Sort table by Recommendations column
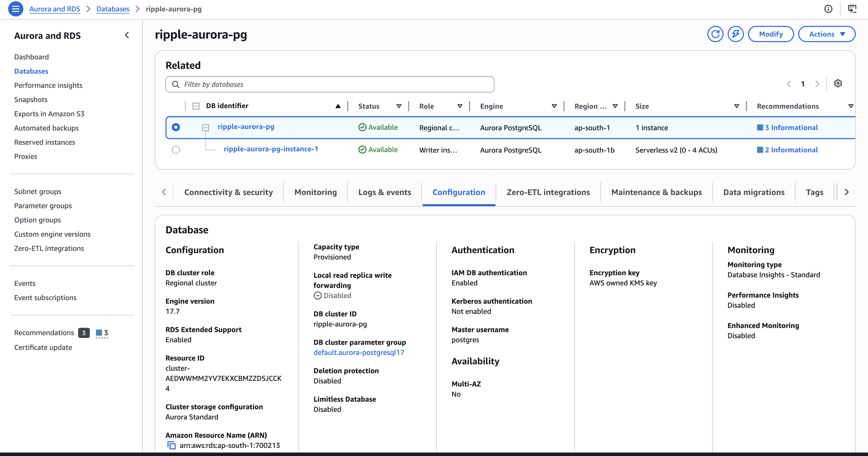 pos(851,106)
